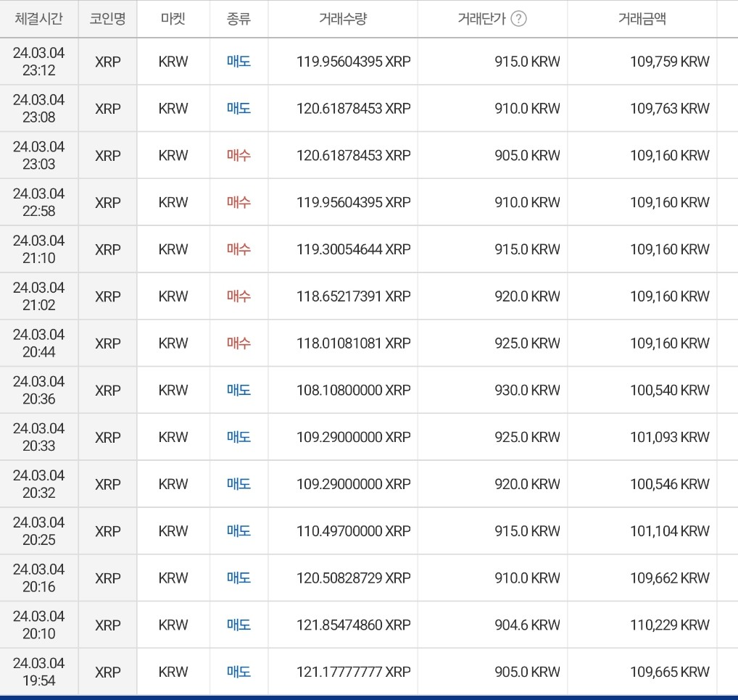Select the 24.03.04 22:58 timestamp
The height and width of the screenshot is (700, 738).
click(x=38, y=202)
